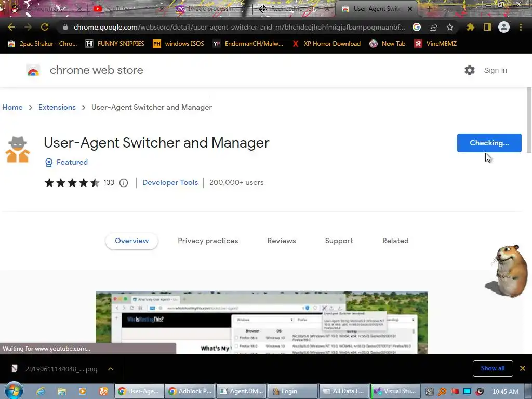The image size is (532, 399).
Task: Open the 2pac Shakur bookmark
Action: [x=43, y=44]
